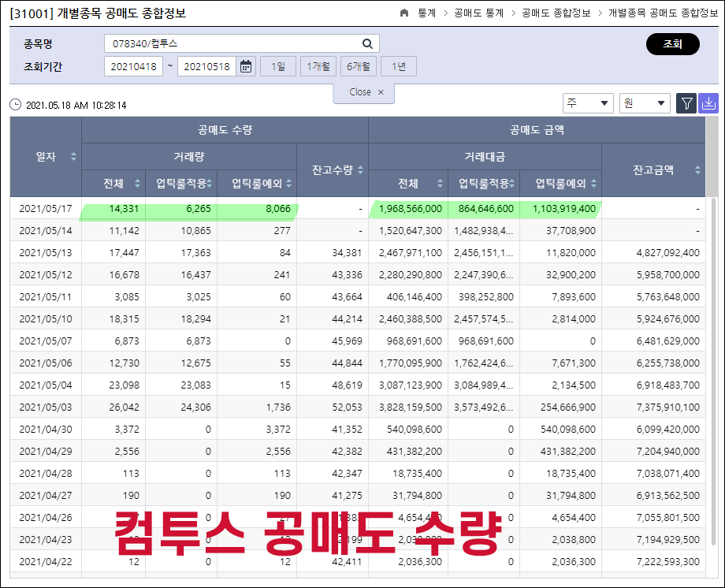Click balance quantity 34,381

348,252
